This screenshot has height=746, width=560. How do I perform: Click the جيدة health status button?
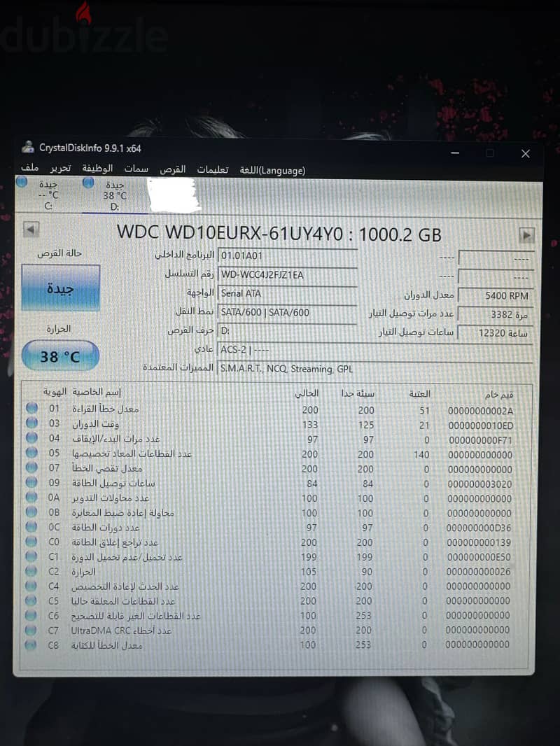coord(60,288)
